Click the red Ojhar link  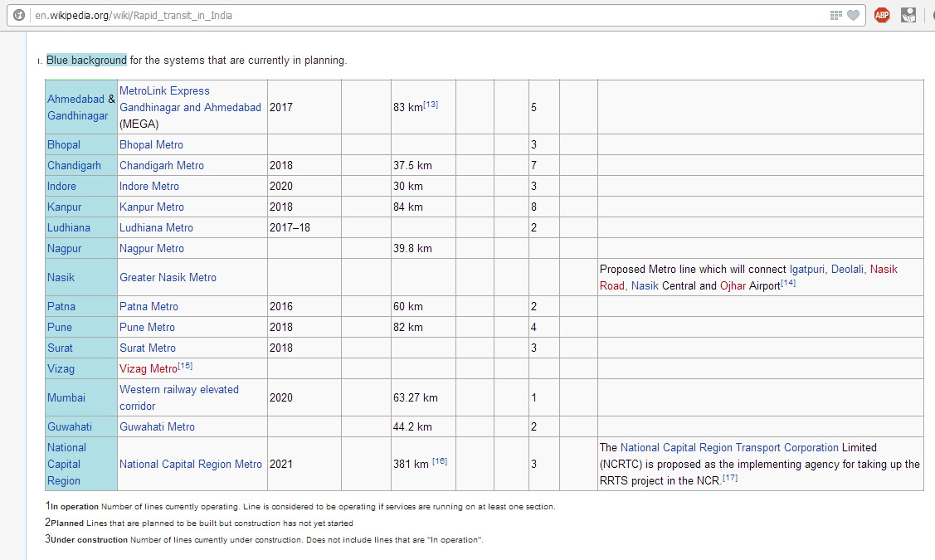point(733,285)
